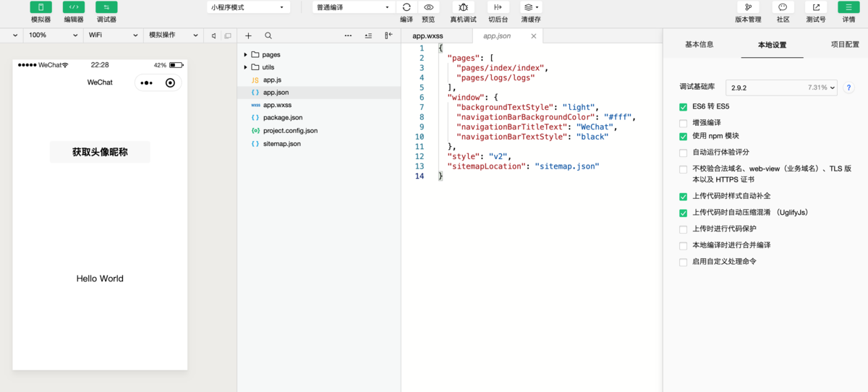Enable 启用自定义处理命令 checkbox
The width and height of the screenshot is (868, 392).
tap(683, 262)
